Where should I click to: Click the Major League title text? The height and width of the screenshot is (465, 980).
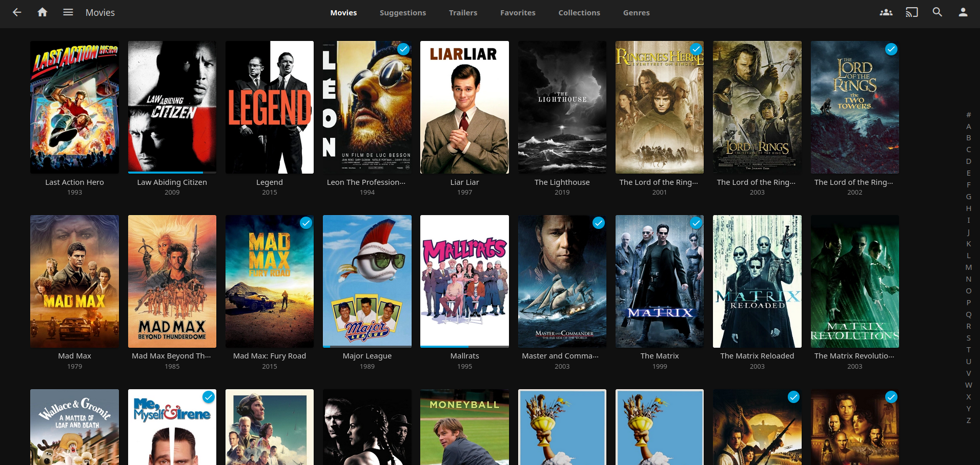(367, 356)
